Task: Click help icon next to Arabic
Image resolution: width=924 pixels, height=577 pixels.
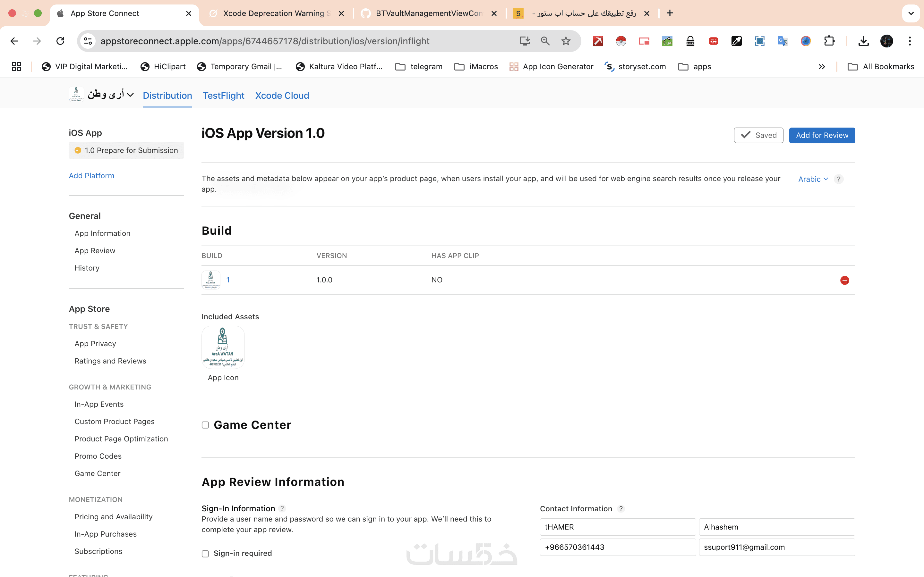Action: (838, 179)
